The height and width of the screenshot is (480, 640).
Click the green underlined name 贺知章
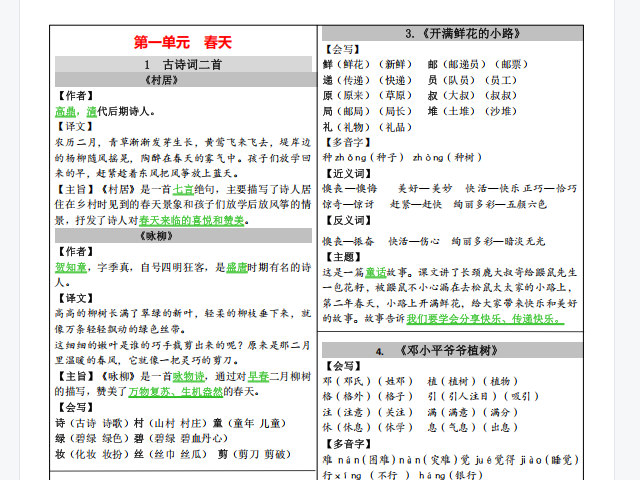(71, 268)
